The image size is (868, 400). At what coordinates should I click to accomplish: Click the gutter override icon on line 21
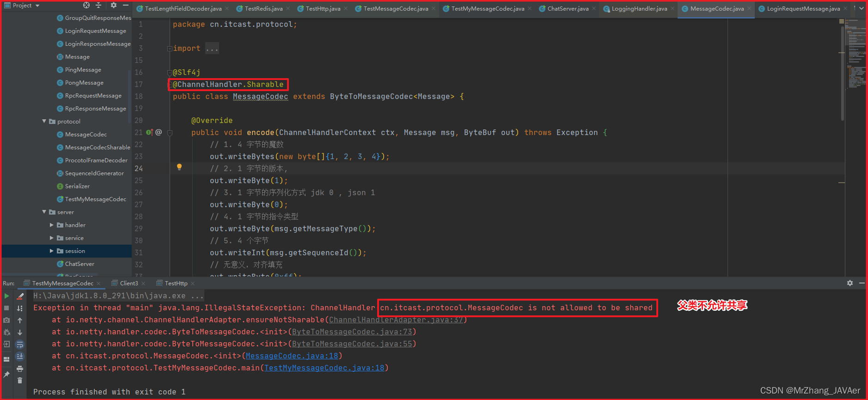[149, 132]
